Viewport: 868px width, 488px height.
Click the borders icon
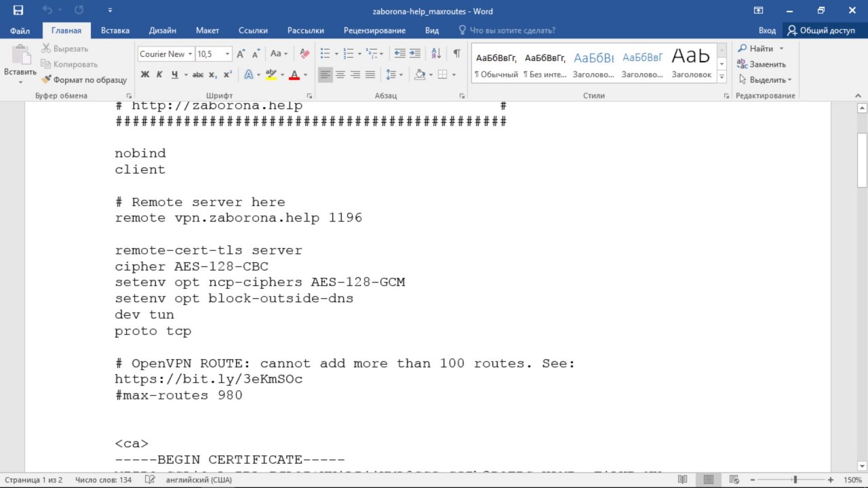(443, 75)
